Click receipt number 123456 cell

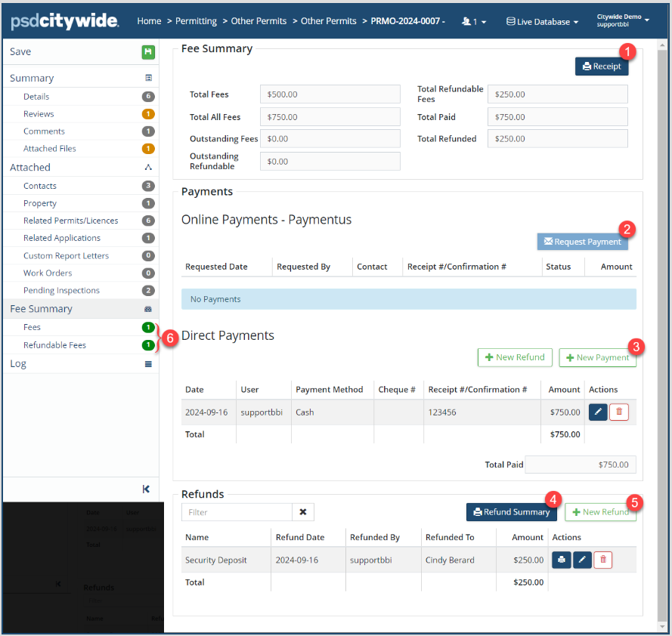442,412
